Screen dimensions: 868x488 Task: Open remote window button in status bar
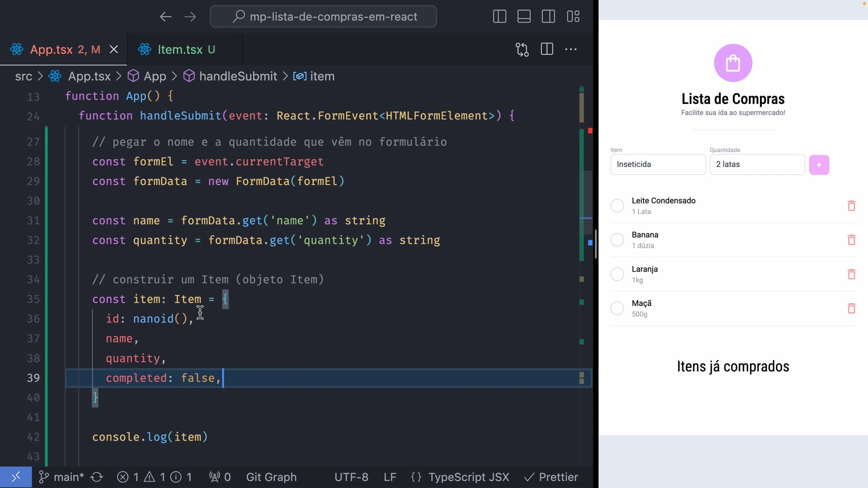point(16,477)
